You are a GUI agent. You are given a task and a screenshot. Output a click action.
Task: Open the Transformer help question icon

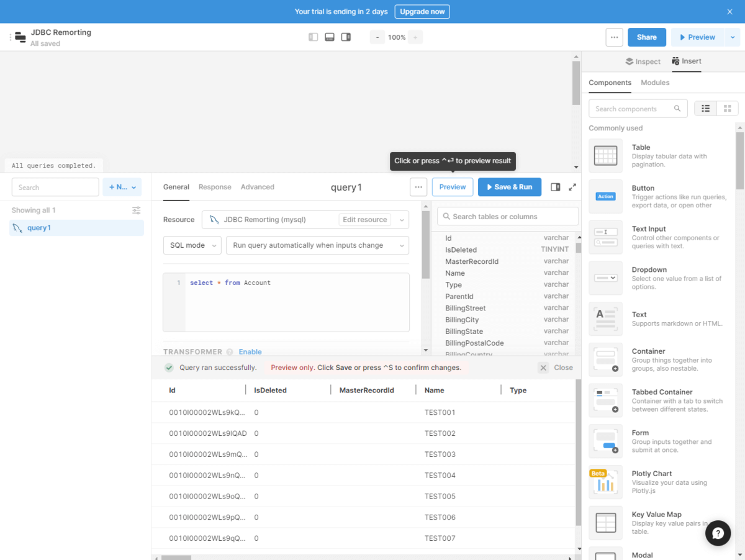(230, 351)
